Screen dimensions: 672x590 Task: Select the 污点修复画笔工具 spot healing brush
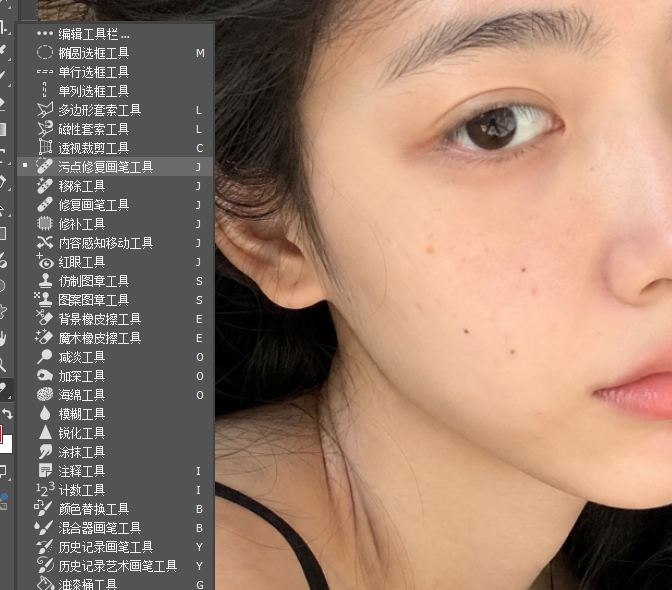pos(115,167)
